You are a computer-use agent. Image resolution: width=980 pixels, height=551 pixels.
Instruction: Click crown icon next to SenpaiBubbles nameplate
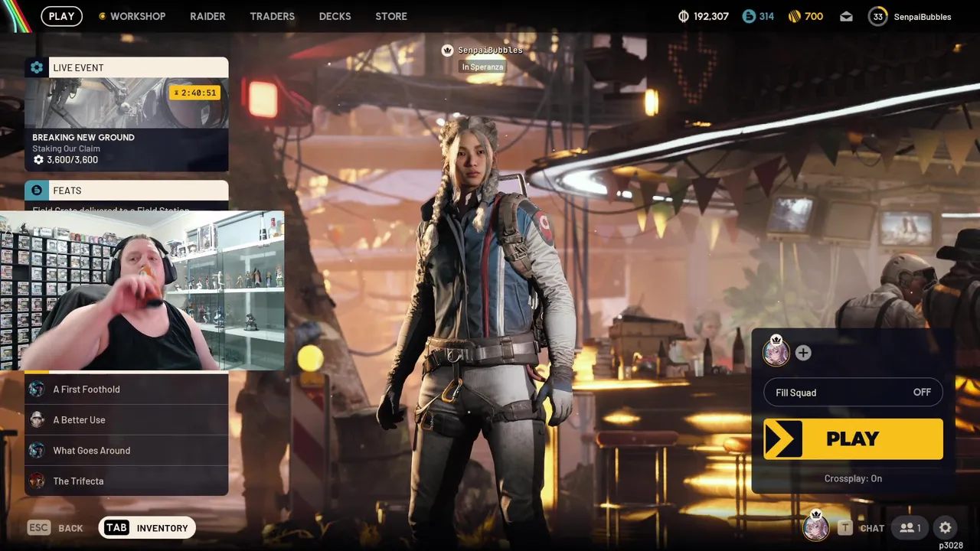tap(448, 50)
